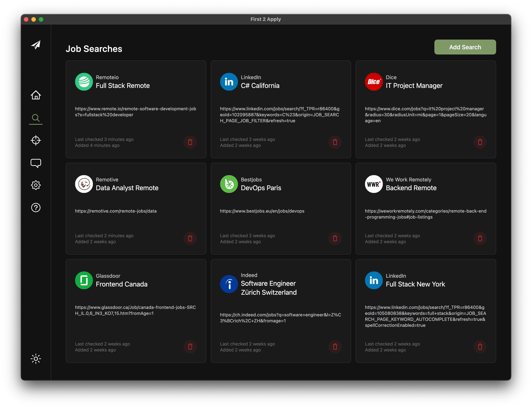Viewport: 532px width, 408px height.
Task: Open the Help question mark icon
Action: (36, 208)
